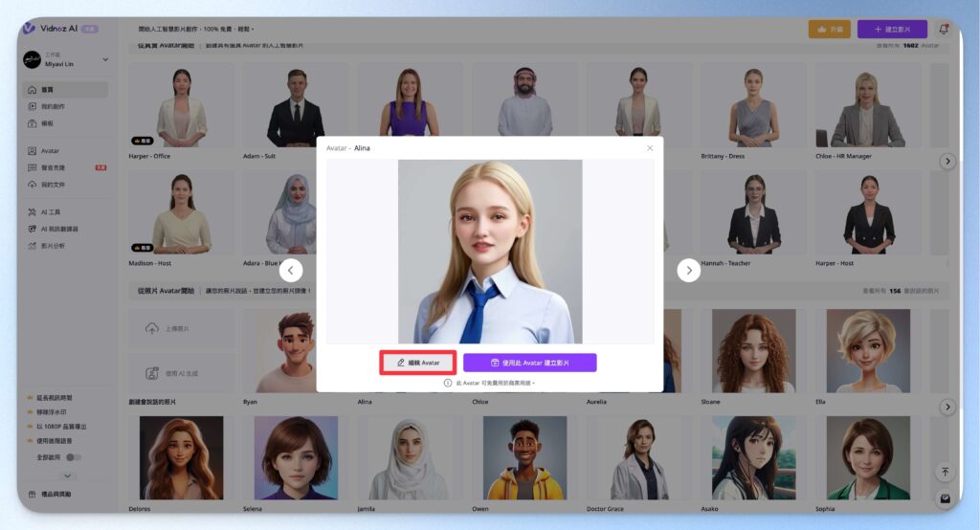Expand the sidebar chevron below toggle
Screen dimensions: 980x530
pyautogui.click(x=68, y=475)
